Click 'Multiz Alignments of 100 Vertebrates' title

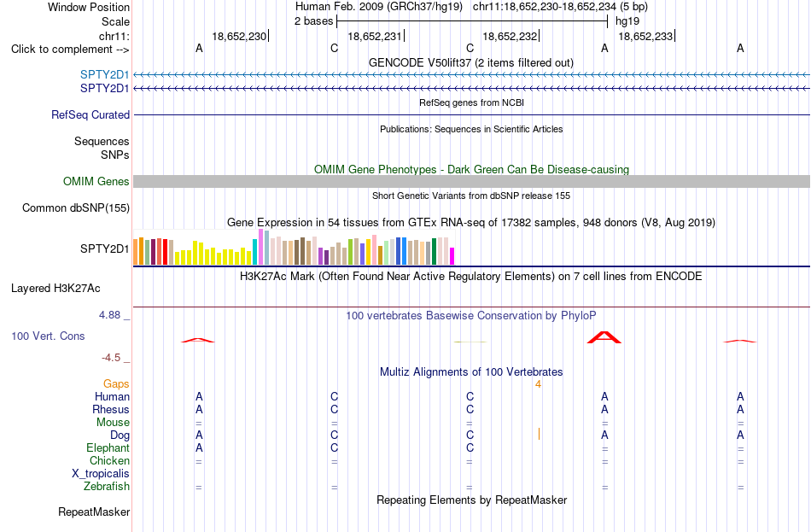471,372
